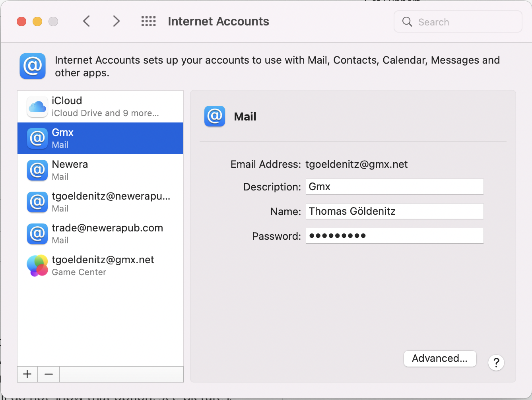This screenshot has width=532, height=400.
Task: Click the trade@newerapub.com @ icon
Action: click(37, 234)
